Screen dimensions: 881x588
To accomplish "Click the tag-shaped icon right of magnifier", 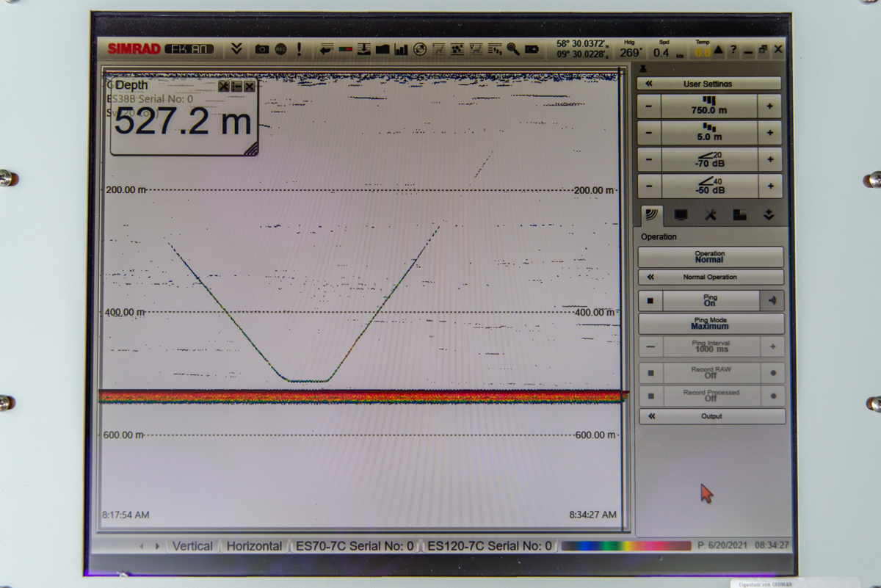I will pyautogui.click(x=532, y=49).
